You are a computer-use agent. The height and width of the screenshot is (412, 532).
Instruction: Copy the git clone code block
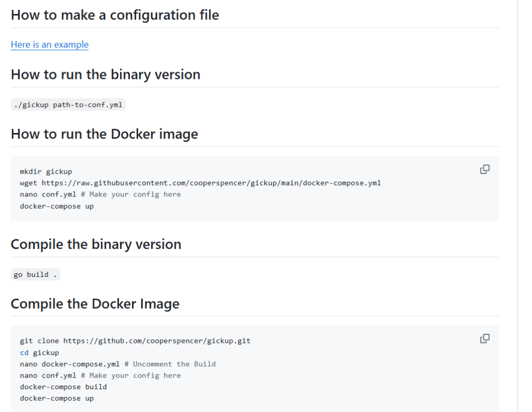tap(485, 338)
